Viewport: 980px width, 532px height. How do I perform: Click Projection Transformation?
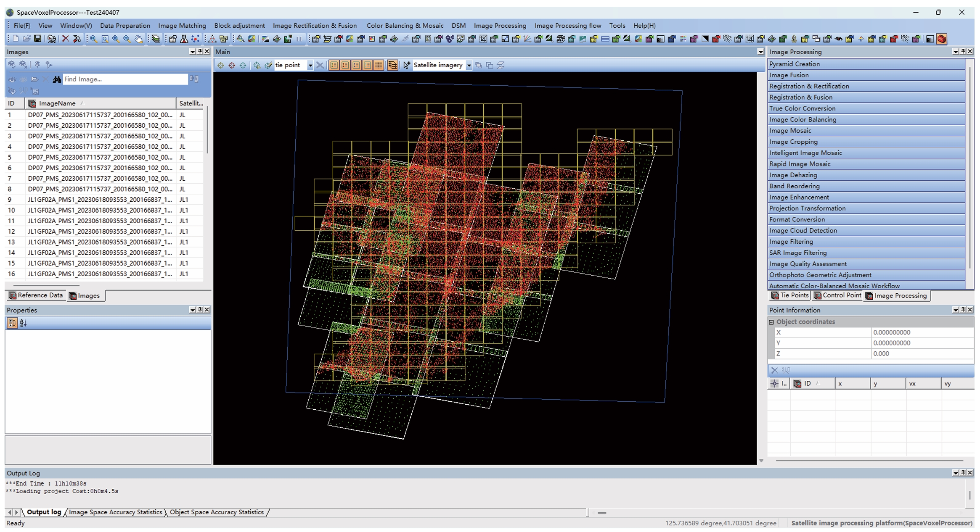point(866,208)
